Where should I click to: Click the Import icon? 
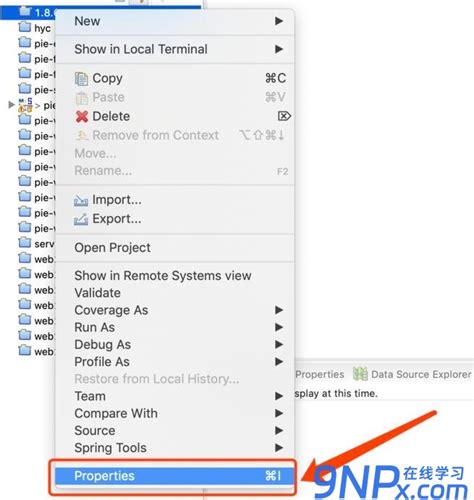[x=81, y=200]
